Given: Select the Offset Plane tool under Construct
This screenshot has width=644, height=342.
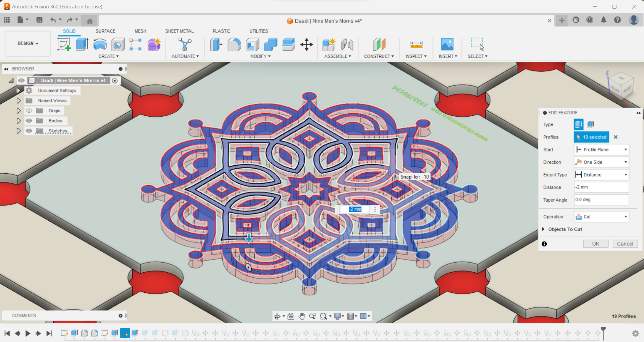Looking at the screenshot, I should pos(379,45).
